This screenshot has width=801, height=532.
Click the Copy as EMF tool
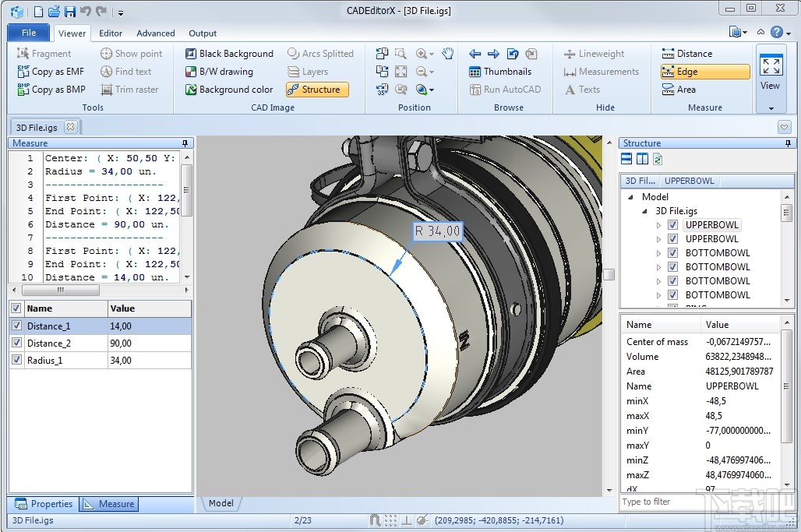51,72
